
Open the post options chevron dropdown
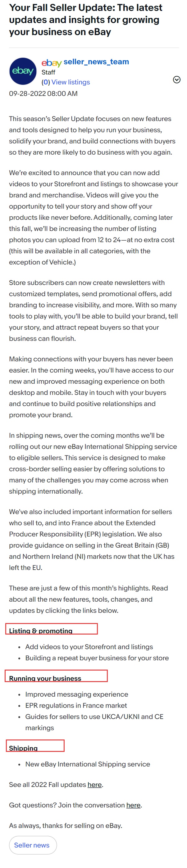click(176, 79)
